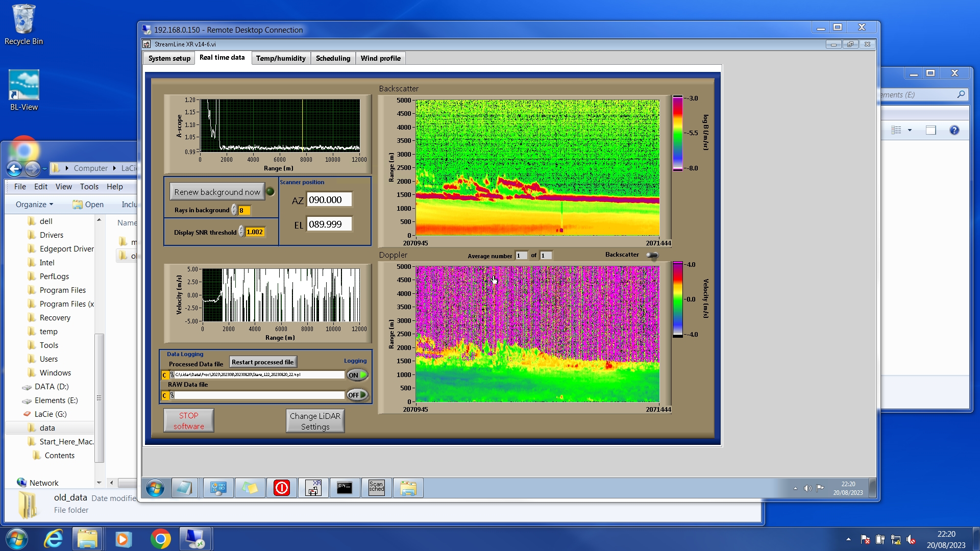Click the AZ scanner position field

329,200
